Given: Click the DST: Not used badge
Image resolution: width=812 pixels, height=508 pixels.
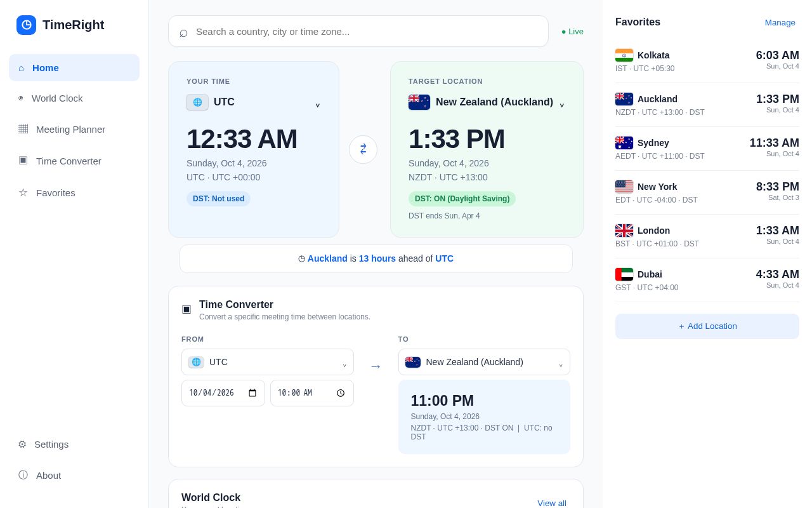Looking at the screenshot, I should coord(218,199).
